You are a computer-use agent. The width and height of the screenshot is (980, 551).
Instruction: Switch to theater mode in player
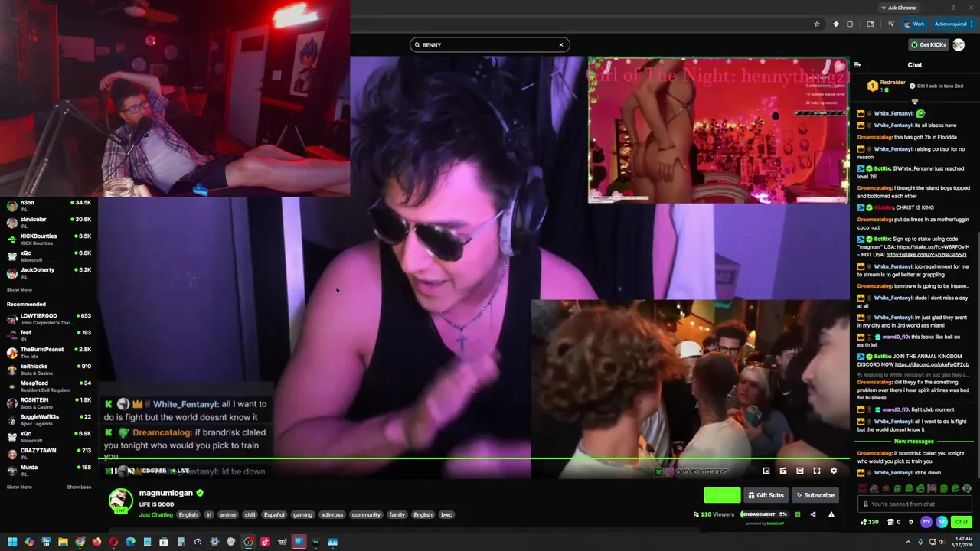click(x=800, y=471)
